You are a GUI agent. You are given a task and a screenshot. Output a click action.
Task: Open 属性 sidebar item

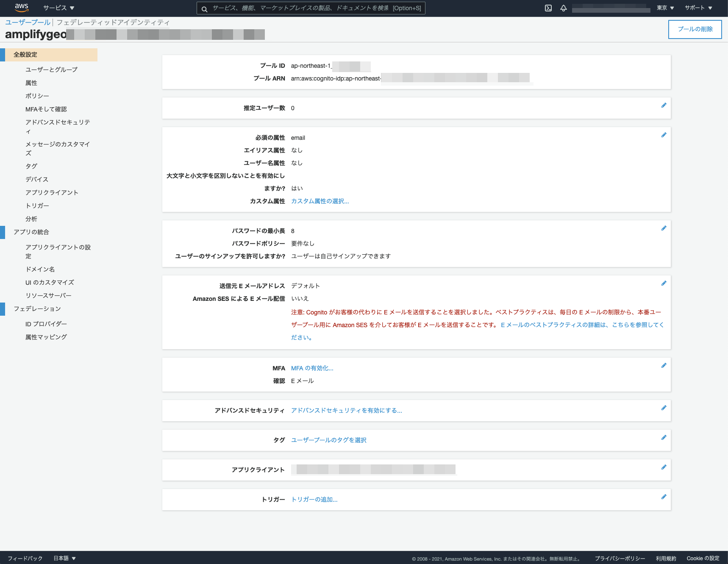tap(31, 83)
